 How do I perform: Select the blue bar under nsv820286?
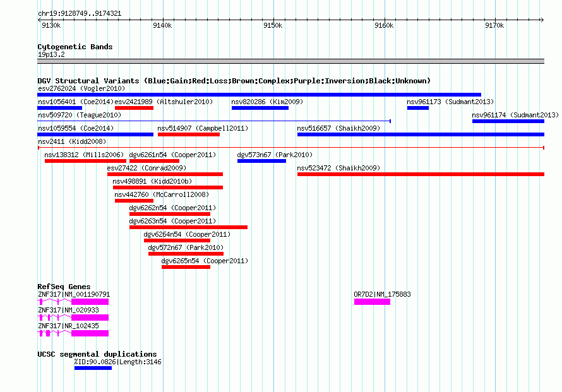click(x=260, y=108)
